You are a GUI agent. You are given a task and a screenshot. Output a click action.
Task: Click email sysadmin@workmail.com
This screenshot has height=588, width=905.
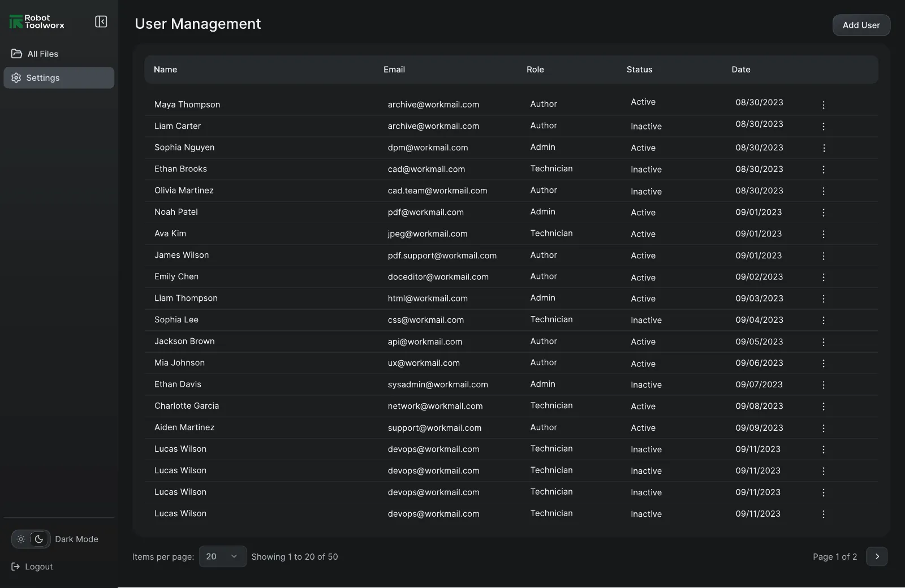click(438, 384)
